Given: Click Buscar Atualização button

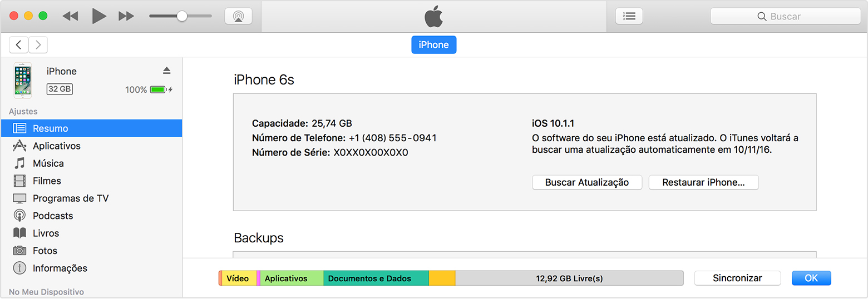Looking at the screenshot, I should click(x=586, y=182).
